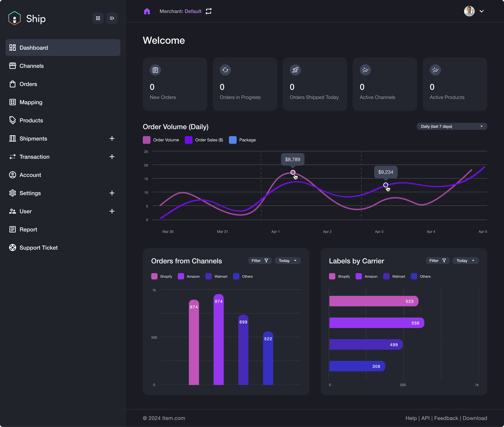Click the Orders in Progress refresh icon
The width and height of the screenshot is (504, 427).
pyautogui.click(x=225, y=70)
